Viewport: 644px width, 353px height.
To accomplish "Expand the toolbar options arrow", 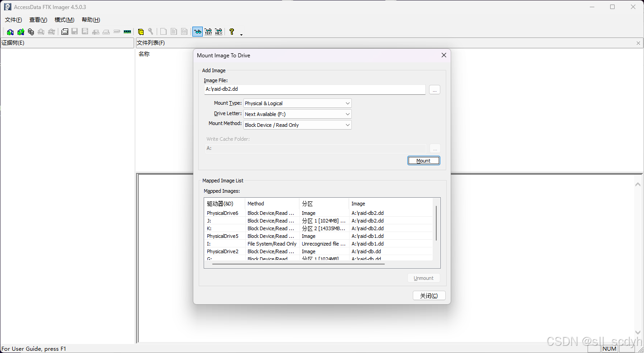I will click(241, 34).
